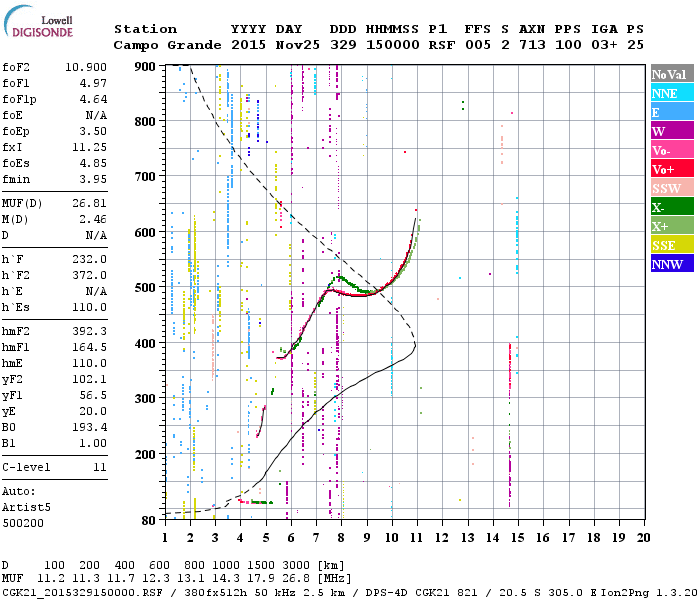Select the NNE cyan legend swatch
Viewport: 700px width, 600px height.
[672, 93]
